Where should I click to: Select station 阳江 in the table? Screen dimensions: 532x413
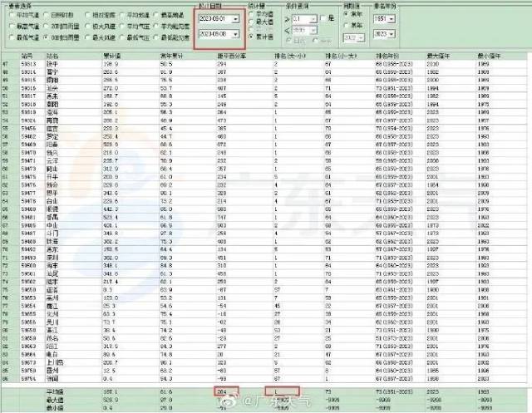click(52, 347)
